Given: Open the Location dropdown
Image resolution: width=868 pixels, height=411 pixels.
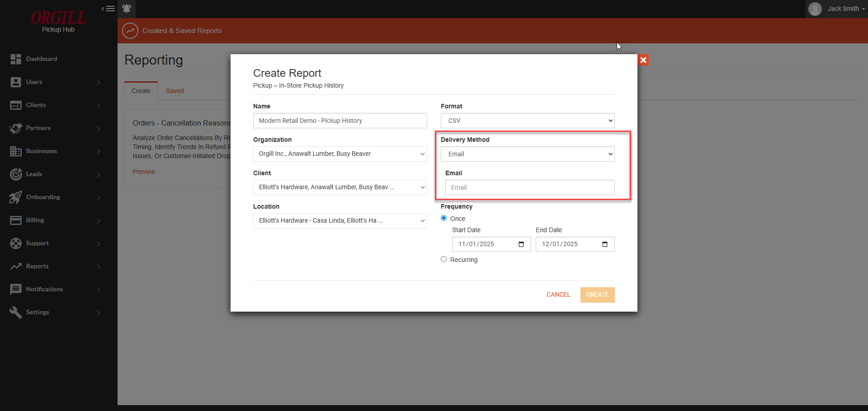Looking at the screenshot, I should point(340,221).
